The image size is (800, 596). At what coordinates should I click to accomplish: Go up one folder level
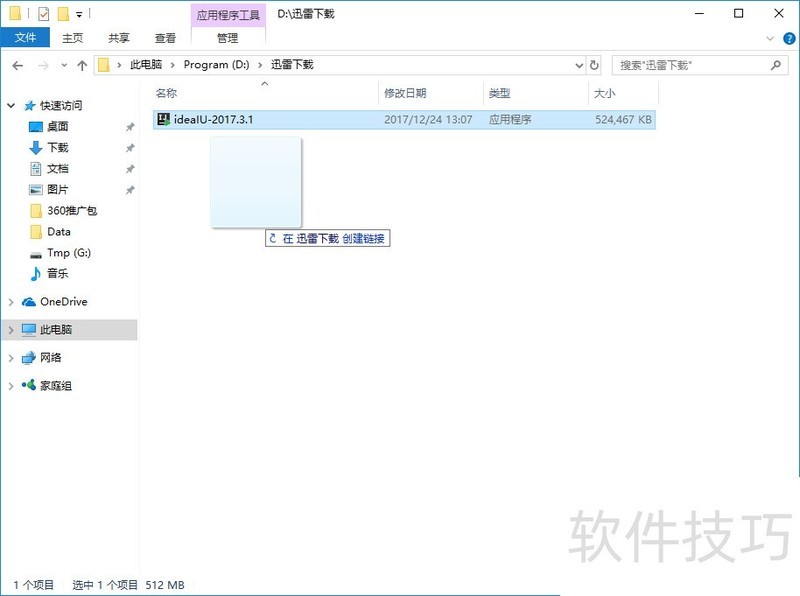[x=82, y=65]
